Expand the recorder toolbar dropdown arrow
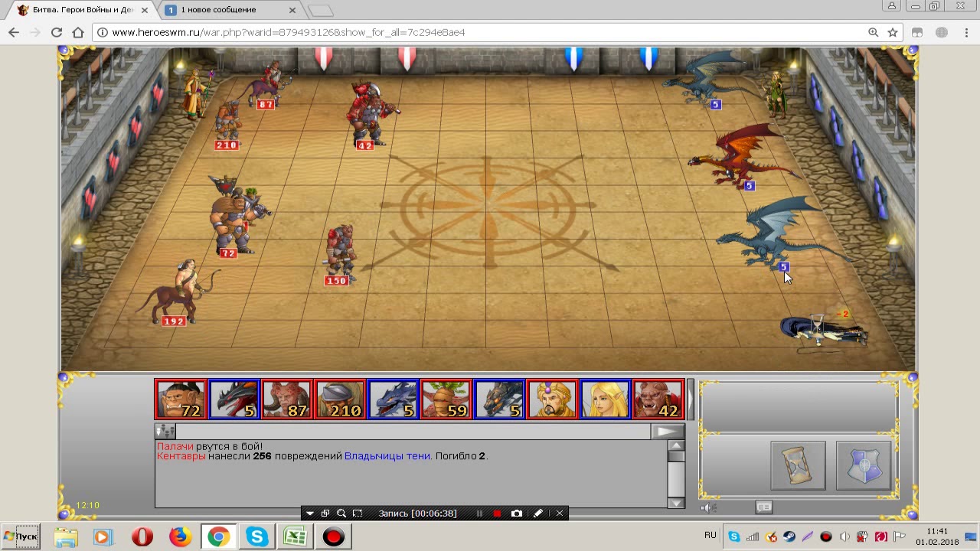980x551 pixels. click(x=309, y=514)
